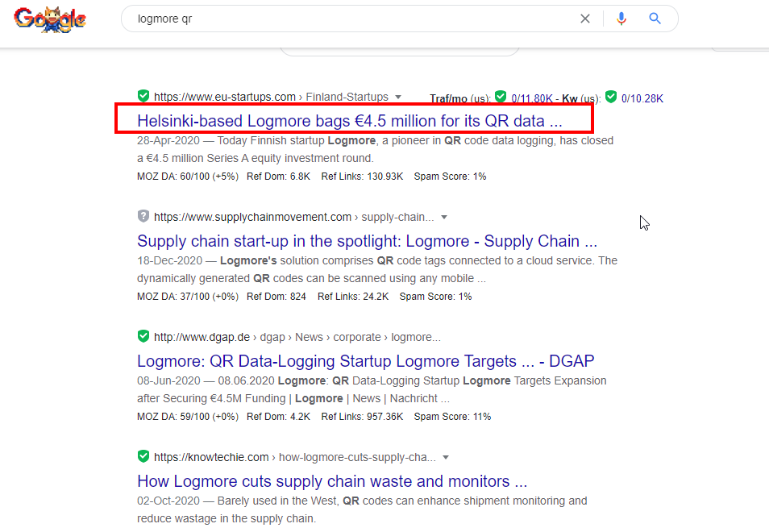Open "Logmore: QR Data-Logging Startup" DGAP result
769x532 pixels.
coord(365,361)
